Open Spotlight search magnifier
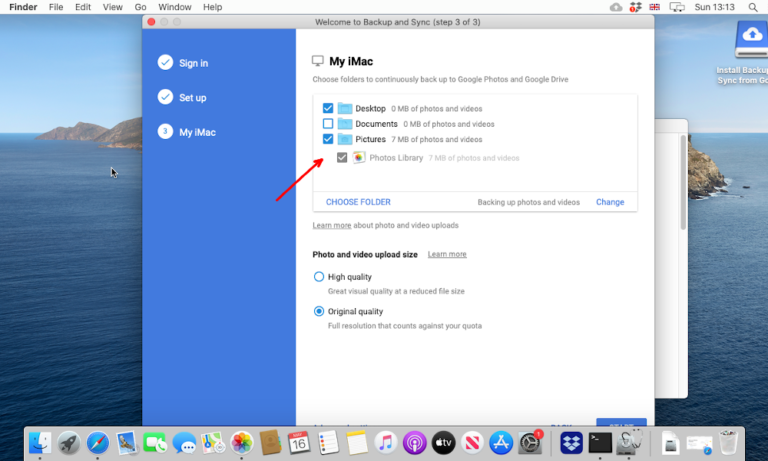 click(753, 7)
